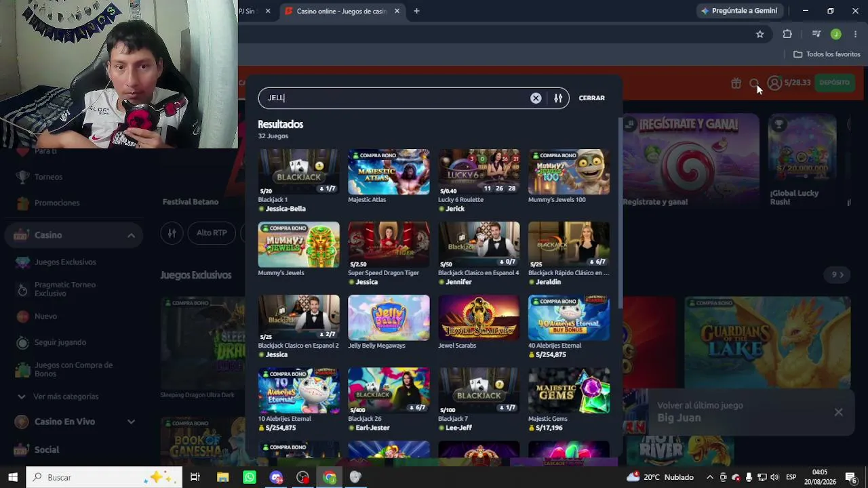This screenshot has height=488, width=868.
Task: Open the Majestic Gems game thumbnail
Action: pyautogui.click(x=569, y=390)
